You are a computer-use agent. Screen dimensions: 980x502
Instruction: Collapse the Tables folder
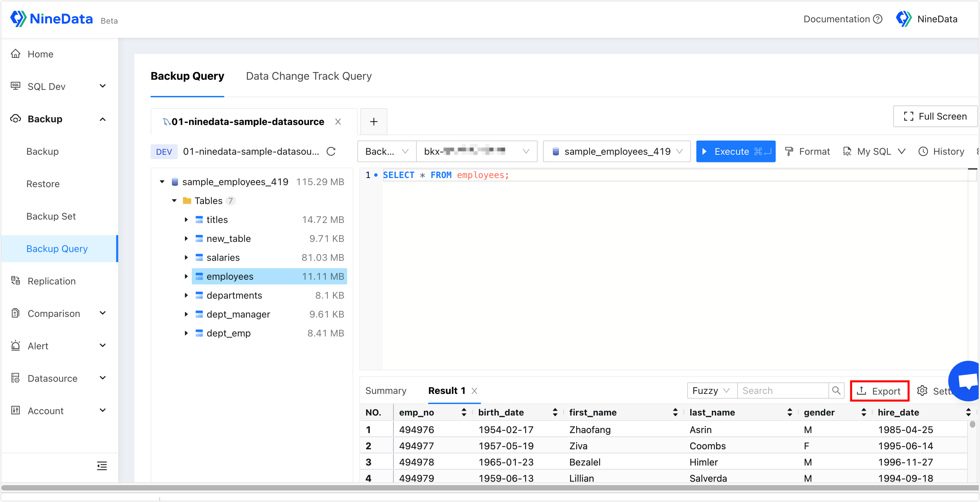[174, 201]
